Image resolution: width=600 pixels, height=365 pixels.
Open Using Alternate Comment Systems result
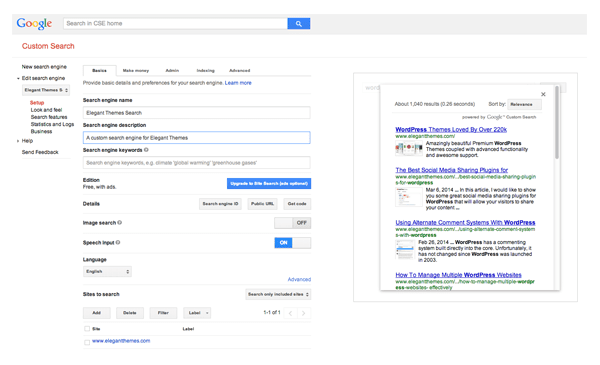465,223
